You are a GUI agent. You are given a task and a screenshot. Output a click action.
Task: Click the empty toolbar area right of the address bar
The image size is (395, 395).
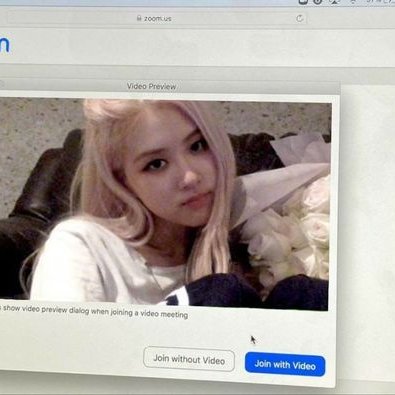coord(351,18)
